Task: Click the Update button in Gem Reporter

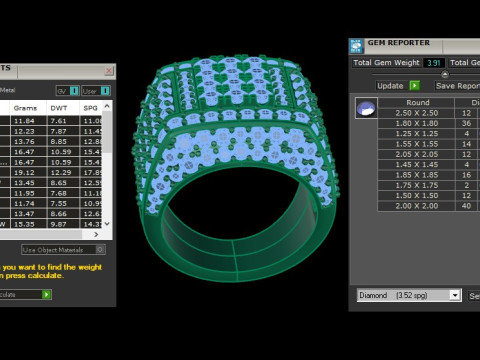Action: click(x=398, y=86)
